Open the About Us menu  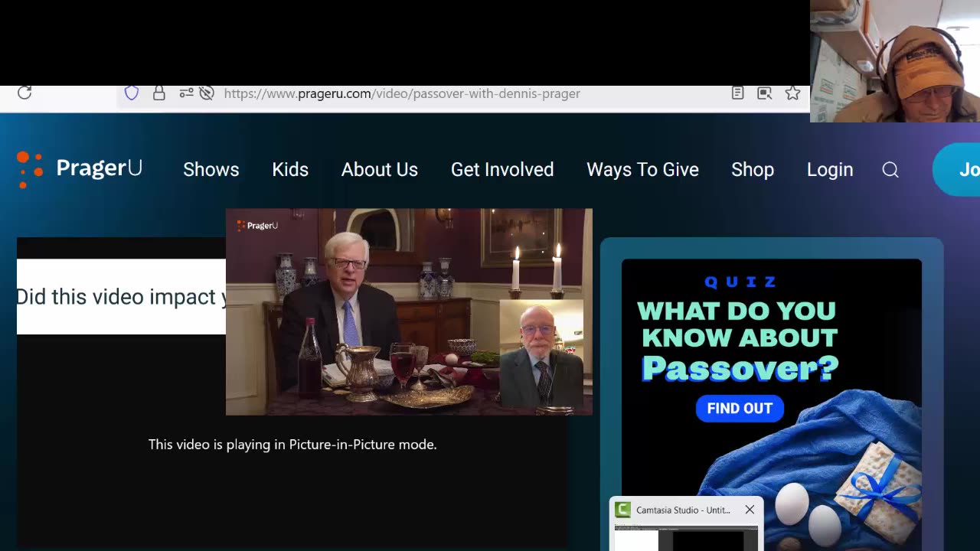380,170
